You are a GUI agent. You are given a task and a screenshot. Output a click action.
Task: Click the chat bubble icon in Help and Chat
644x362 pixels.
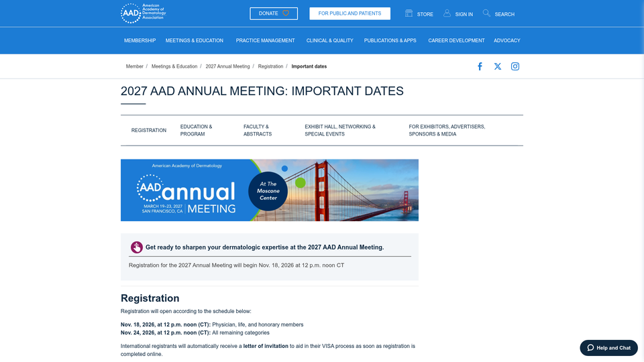pyautogui.click(x=590, y=348)
